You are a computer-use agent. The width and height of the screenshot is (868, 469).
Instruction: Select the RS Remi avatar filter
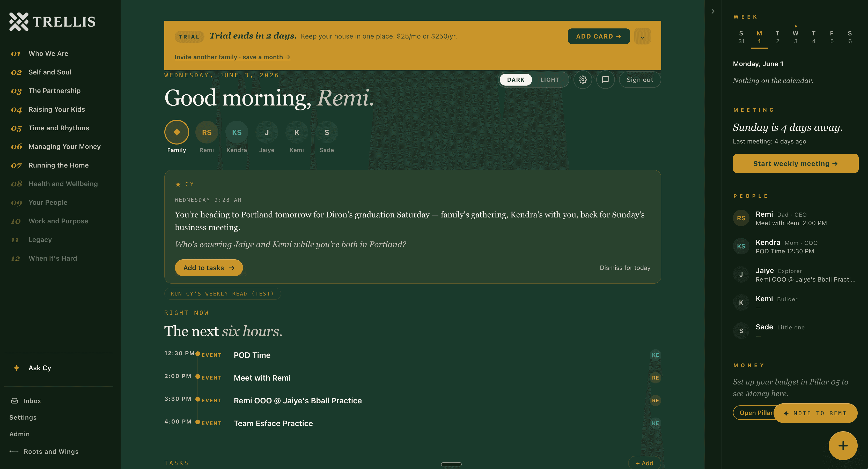[207, 132]
